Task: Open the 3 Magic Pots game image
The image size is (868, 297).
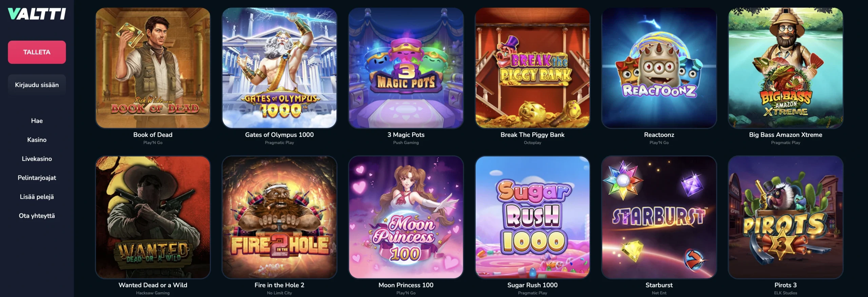Action: tap(406, 68)
